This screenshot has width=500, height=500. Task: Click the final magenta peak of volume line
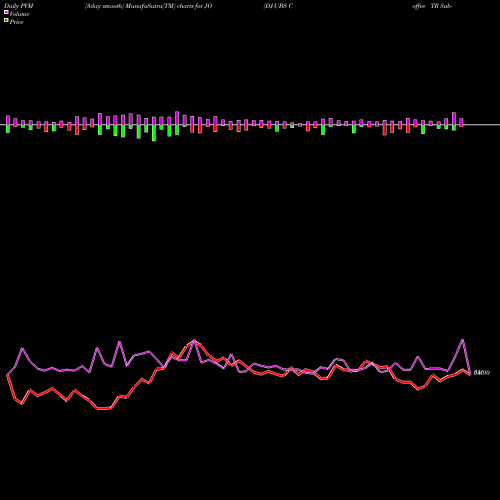[463, 340]
